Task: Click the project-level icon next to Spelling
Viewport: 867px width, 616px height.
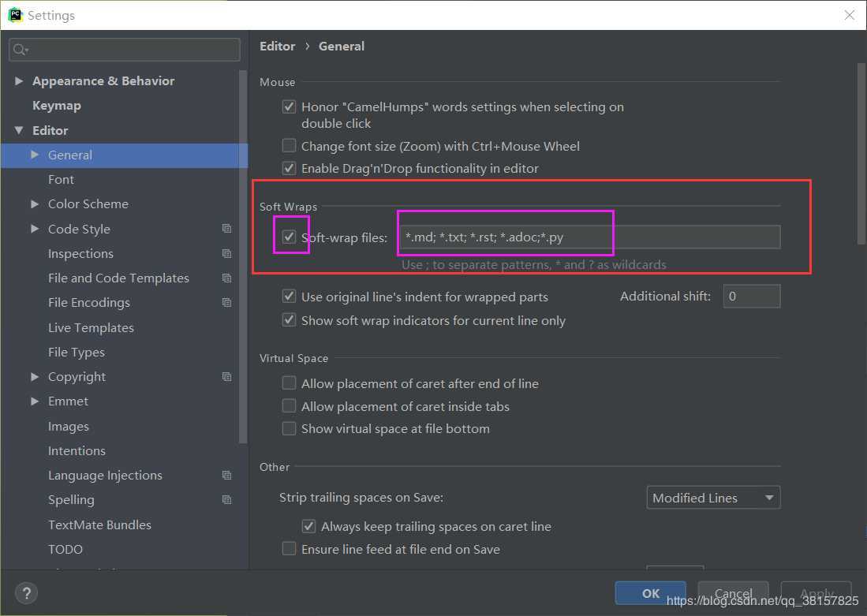Action: pos(227,500)
